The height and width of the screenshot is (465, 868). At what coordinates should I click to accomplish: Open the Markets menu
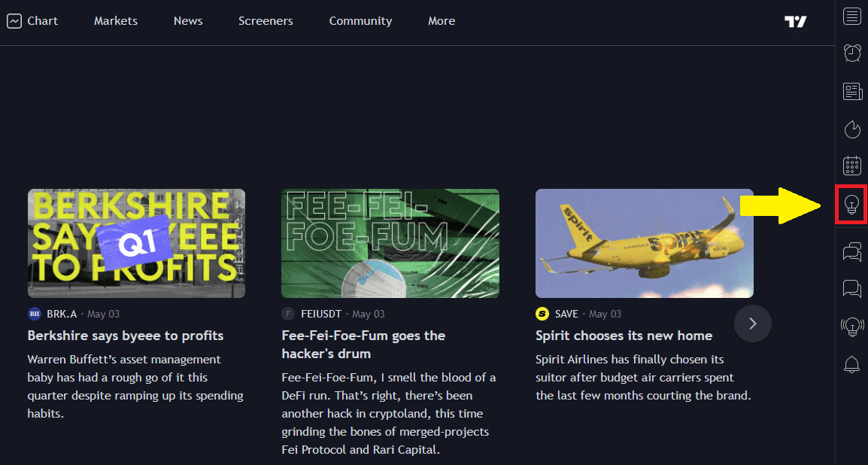[116, 21]
